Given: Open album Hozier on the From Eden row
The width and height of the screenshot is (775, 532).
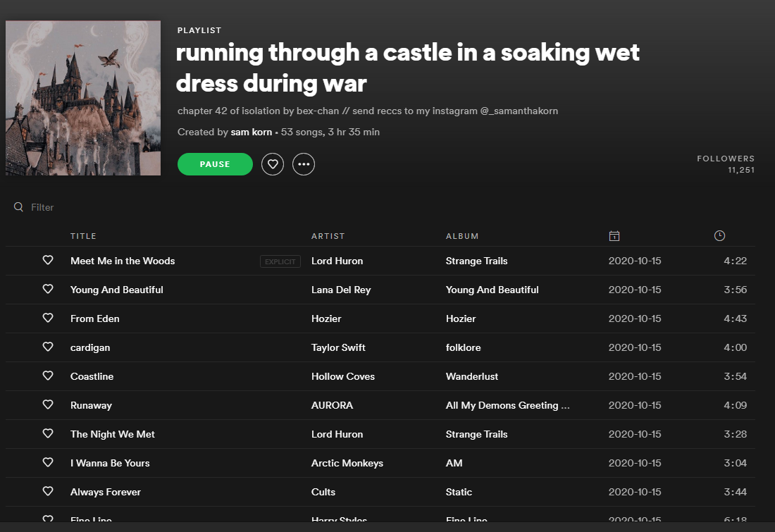Looking at the screenshot, I should (461, 318).
